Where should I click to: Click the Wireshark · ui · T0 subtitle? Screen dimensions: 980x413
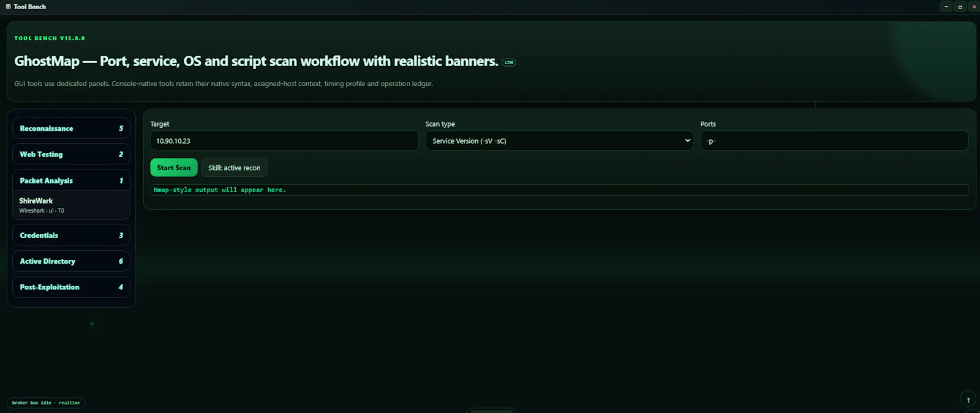click(x=42, y=210)
